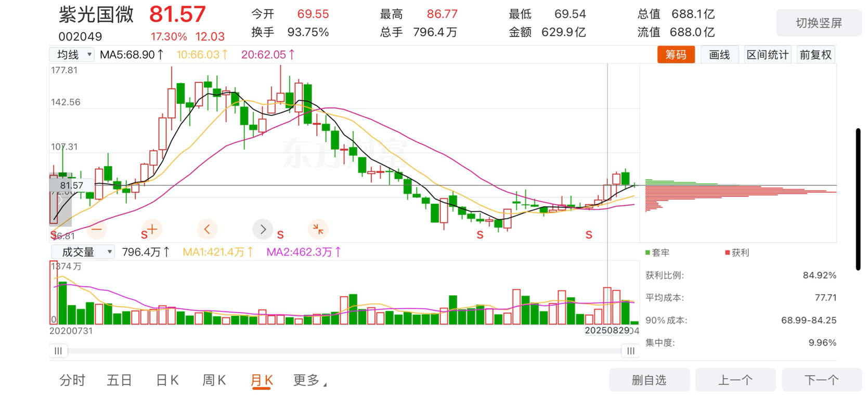The height and width of the screenshot is (399, 868).
Task: Click the 获利 legend entry
Action: tap(737, 252)
